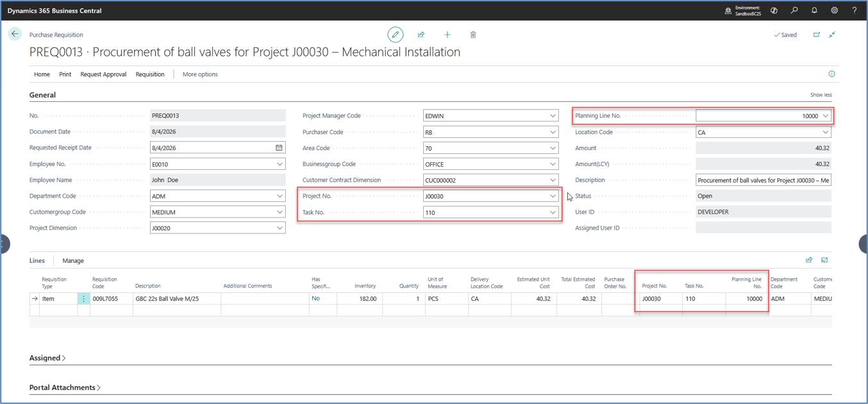The height and width of the screenshot is (404, 868).
Task: Click the Requisition Type column header
Action: pyautogui.click(x=54, y=283)
